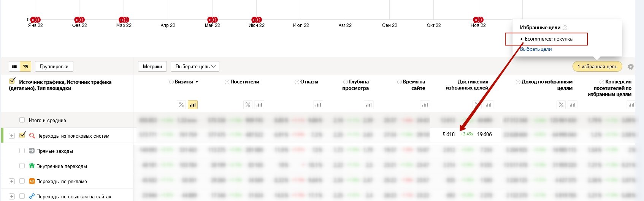Click bar chart icon under Отказы
The image size is (644, 201).
318,105
